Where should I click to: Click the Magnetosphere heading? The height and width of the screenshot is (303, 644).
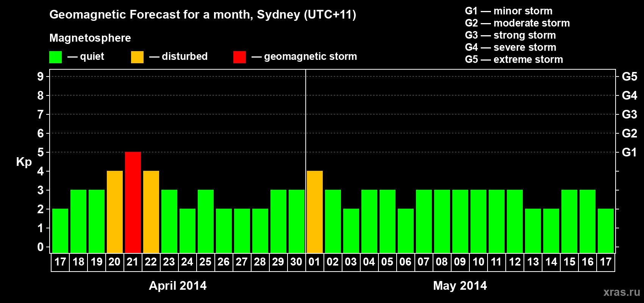pyautogui.click(x=90, y=38)
